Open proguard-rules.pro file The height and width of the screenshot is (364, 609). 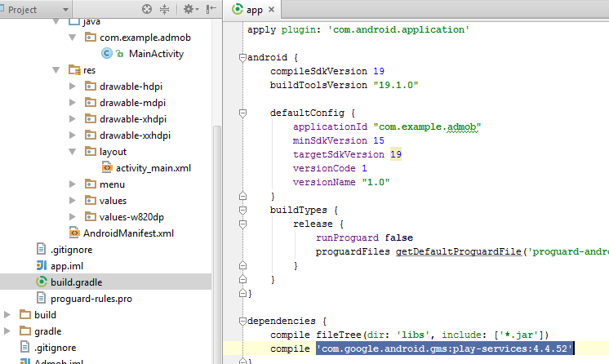click(91, 299)
